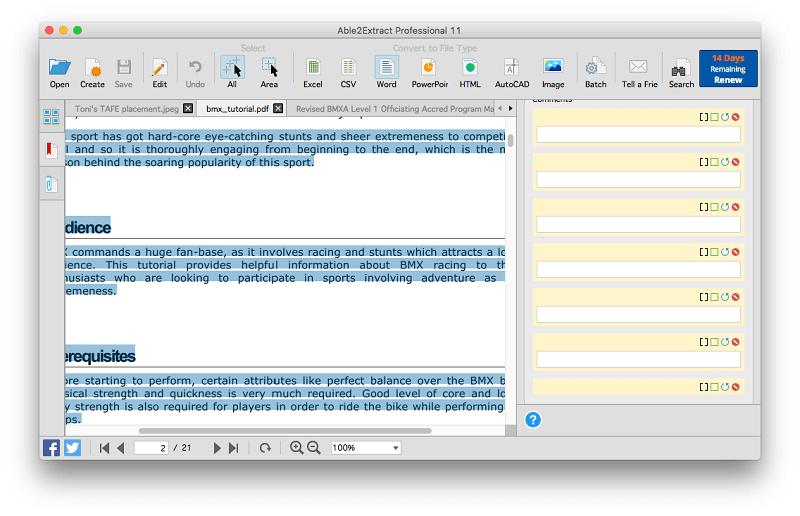The image size is (800, 516).
Task: Click the Create PDF icon
Action: pyautogui.click(x=92, y=72)
